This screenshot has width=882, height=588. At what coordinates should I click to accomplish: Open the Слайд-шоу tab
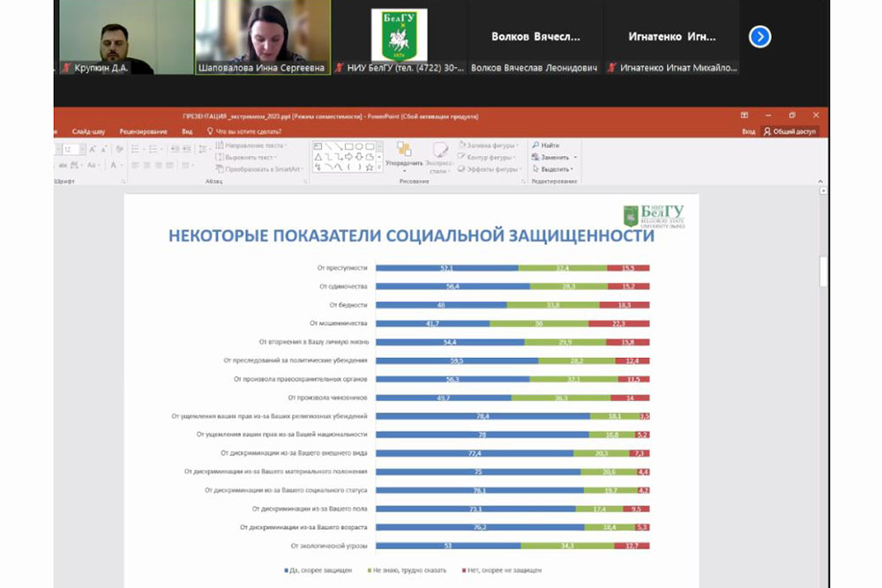point(88,131)
